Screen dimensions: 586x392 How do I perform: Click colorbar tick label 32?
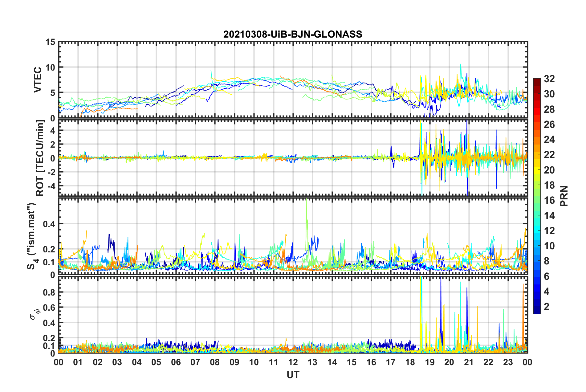[x=549, y=79]
